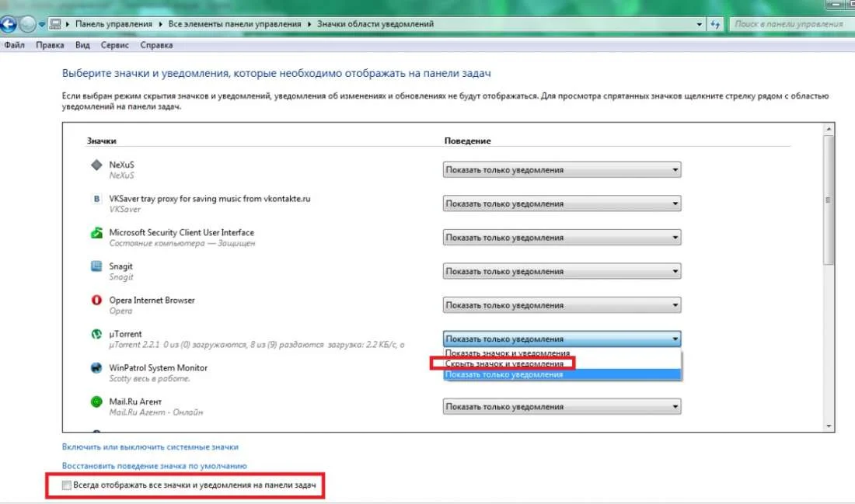
Task: Click the 'WinPatrol System Monitor' row text
Action: pyautogui.click(x=158, y=368)
